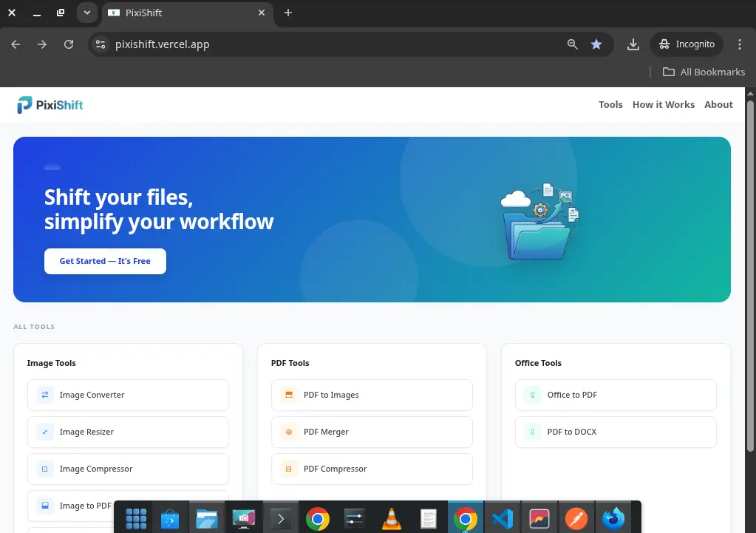Click Get Started — It's Free button
This screenshot has height=533, width=756.
(x=105, y=261)
